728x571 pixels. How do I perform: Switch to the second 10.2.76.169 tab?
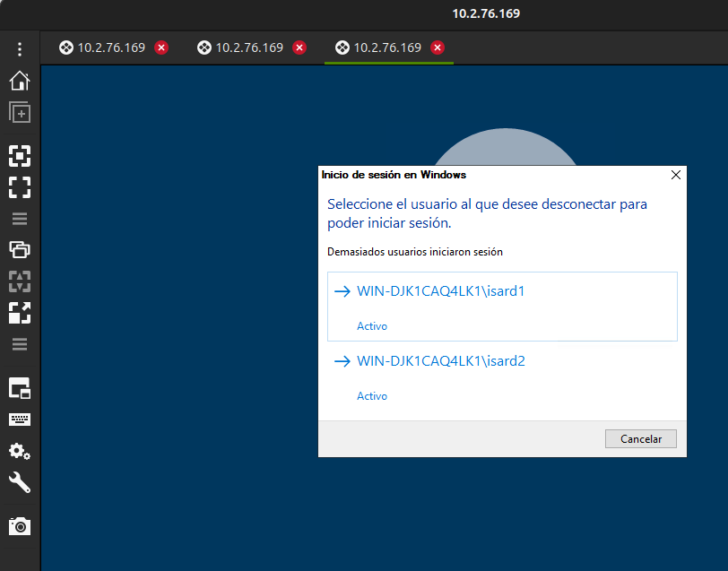pos(241,48)
